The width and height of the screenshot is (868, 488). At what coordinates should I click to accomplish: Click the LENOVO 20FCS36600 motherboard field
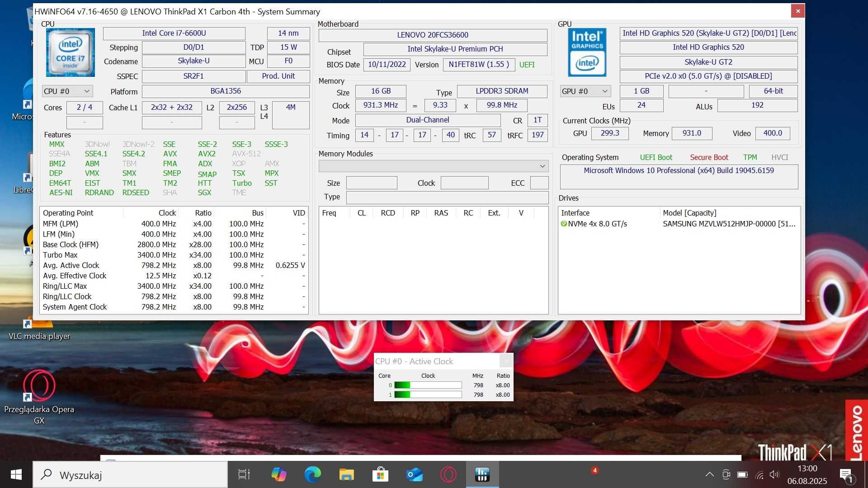click(x=433, y=35)
